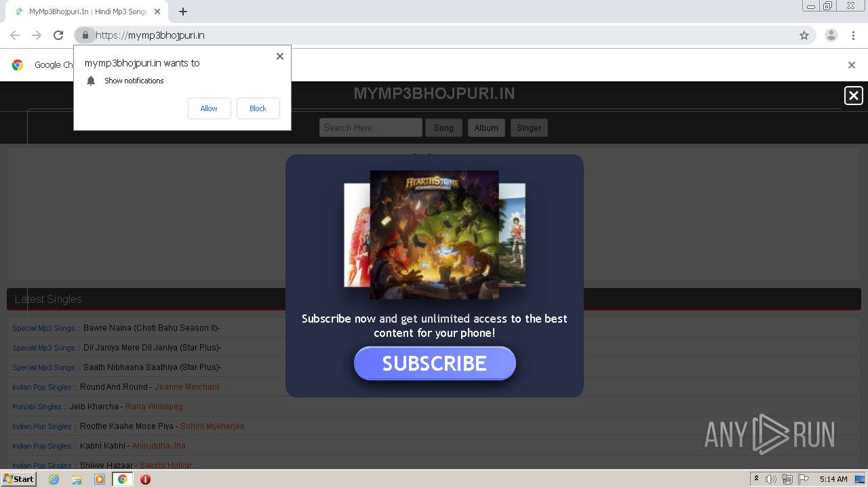Open the Chrome three-dot menu
The height and width of the screenshot is (488, 868).
coord(853,35)
